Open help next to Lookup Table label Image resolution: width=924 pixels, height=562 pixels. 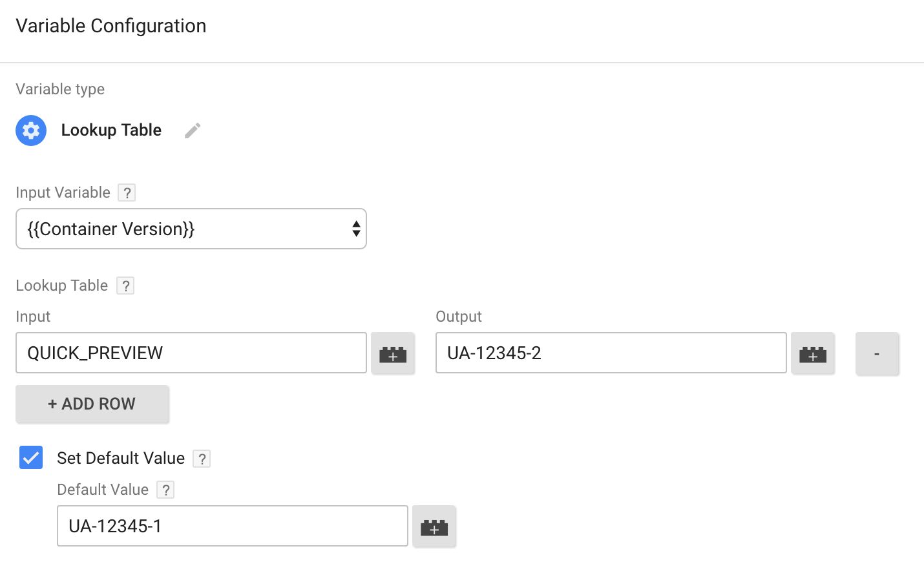pyautogui.click(x=125, y=286)
